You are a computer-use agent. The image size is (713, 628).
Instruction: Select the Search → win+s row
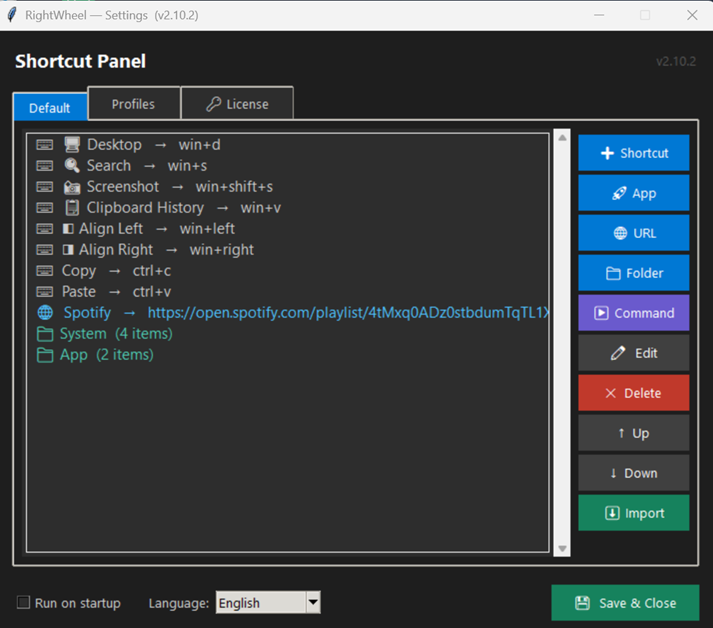tap(287, 166)
